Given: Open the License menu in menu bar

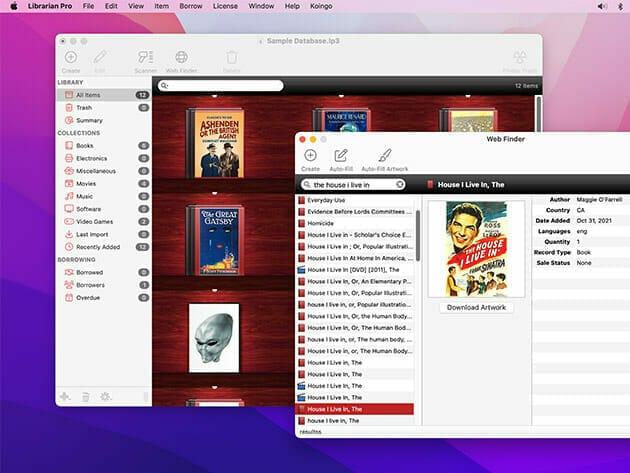Looking at the screenshot, I should 225,6.
